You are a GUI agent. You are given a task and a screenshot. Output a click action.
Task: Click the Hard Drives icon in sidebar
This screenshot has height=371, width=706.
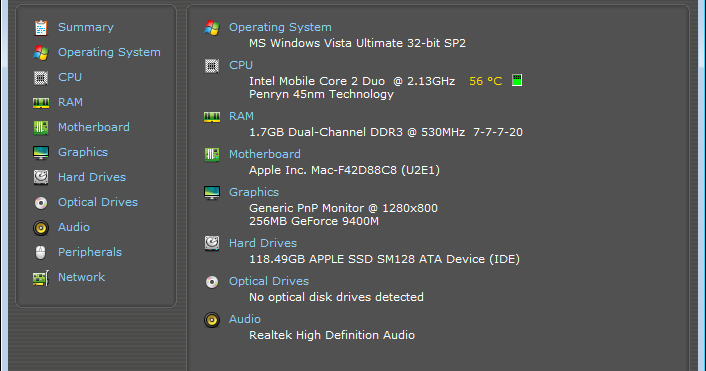[41, 177]
